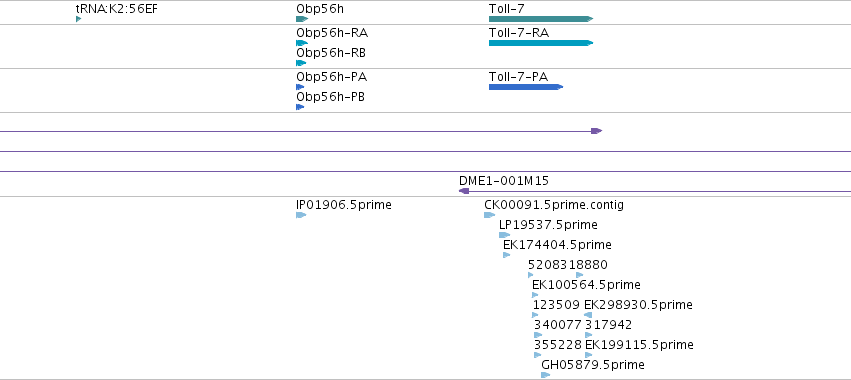Open the EK199115.5prime feature label

click(639, 345)
